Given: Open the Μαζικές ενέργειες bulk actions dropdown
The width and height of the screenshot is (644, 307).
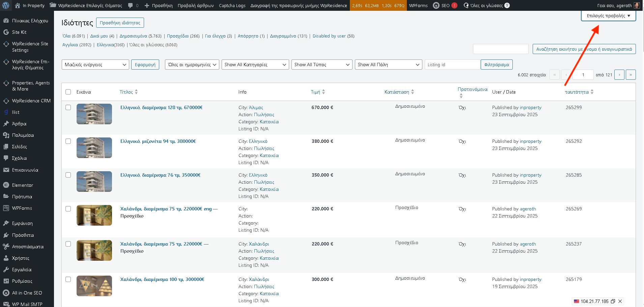Looking at the screenshot, I should (x=95, y=65).
